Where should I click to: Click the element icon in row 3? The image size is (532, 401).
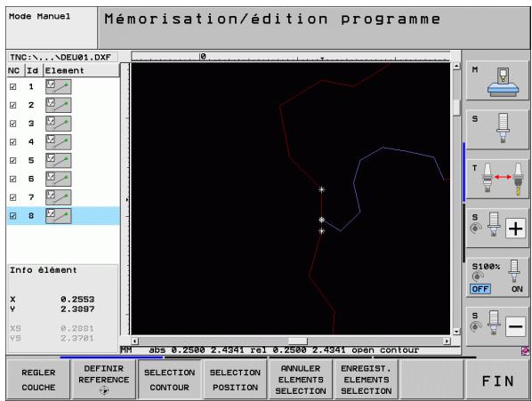[x=59, y=124]
